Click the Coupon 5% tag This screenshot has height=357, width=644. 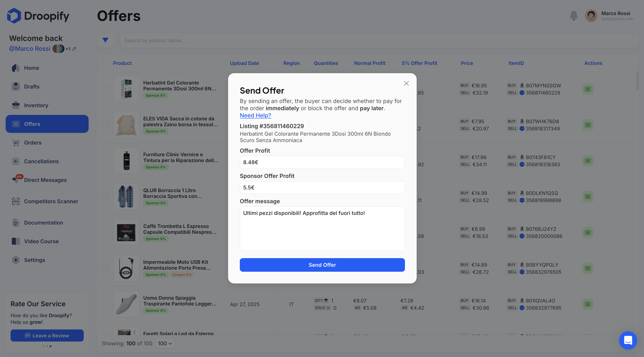[x=182, y=274]
